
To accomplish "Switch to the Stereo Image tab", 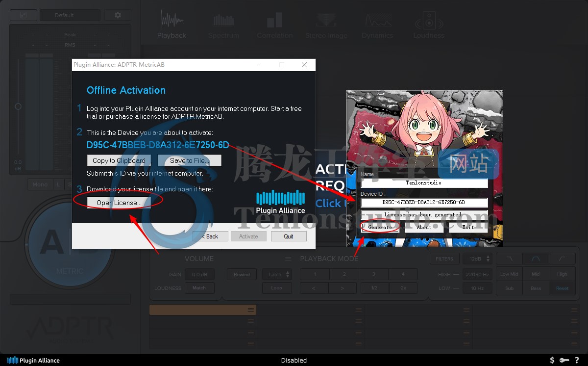I will click(326, 25).
